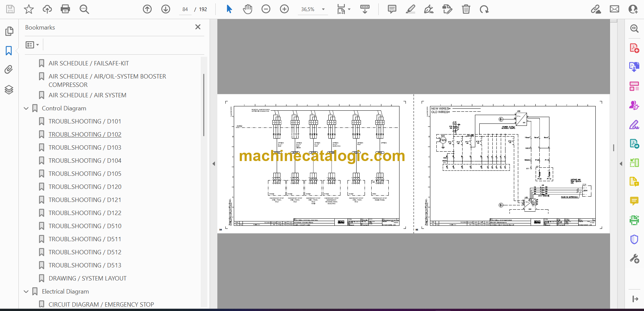Add document to starred favorites
The width and height of the screenshot is (644, 311).
tap(29, 9)
